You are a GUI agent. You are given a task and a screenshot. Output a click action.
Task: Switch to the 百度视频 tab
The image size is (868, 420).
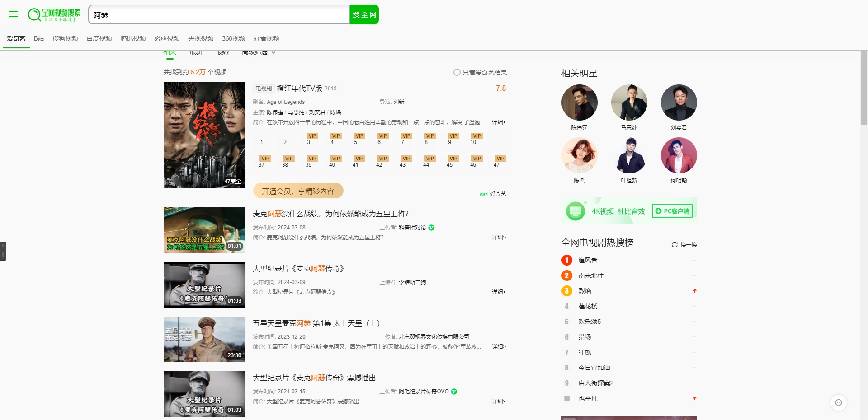pos(99,38)
